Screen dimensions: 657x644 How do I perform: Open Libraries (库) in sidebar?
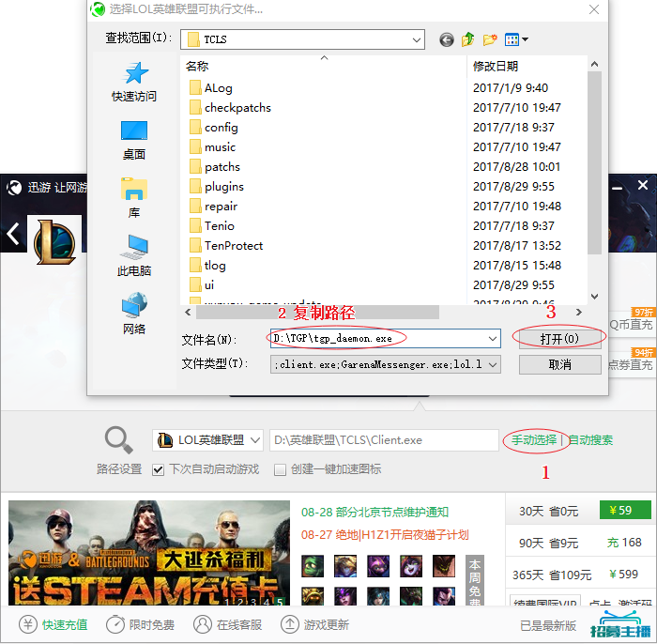click(x=134, y=198)
